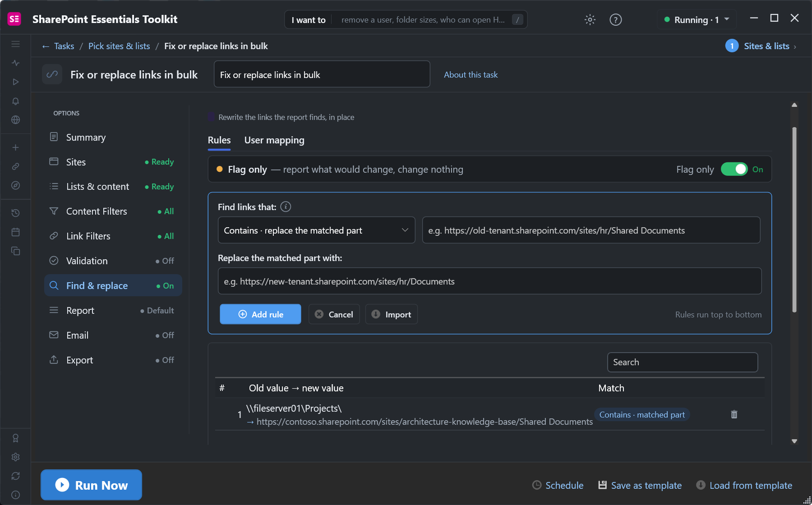Click the Replace the matched part with field
The height and width of the screenshot is (505, 812).
click(489, 281)
